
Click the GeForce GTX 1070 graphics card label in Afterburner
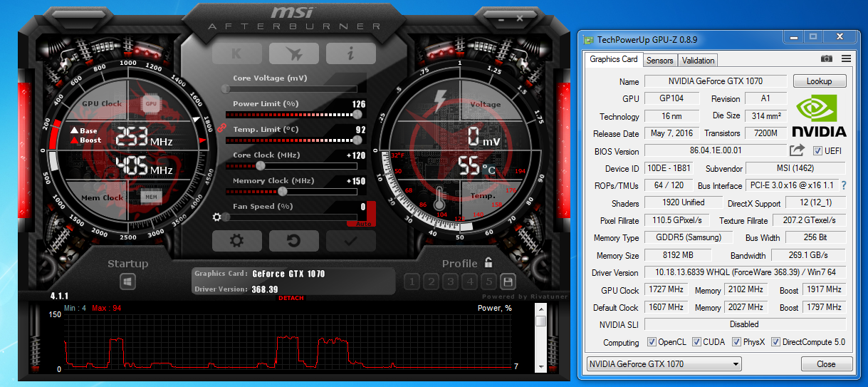[288, 274]
